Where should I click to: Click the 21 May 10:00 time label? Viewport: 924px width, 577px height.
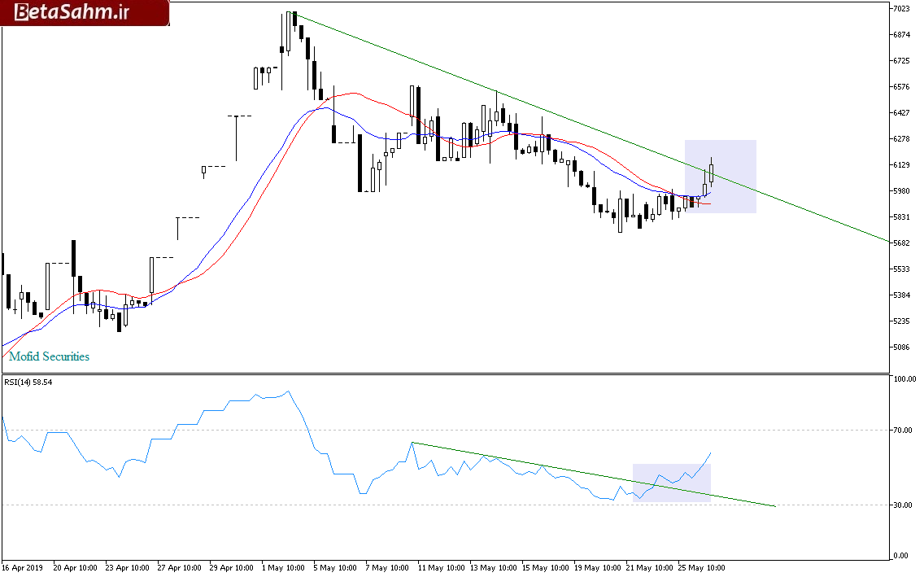tap(647, 567)
